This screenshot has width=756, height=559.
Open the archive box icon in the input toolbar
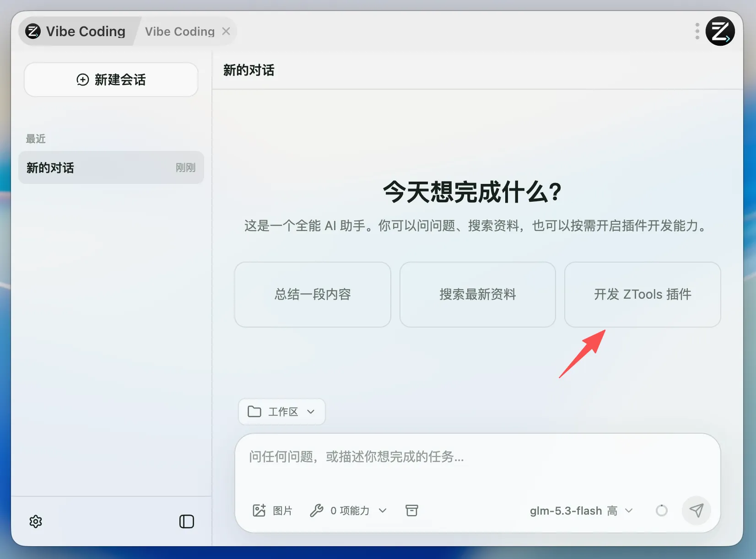tap(412, 511)
